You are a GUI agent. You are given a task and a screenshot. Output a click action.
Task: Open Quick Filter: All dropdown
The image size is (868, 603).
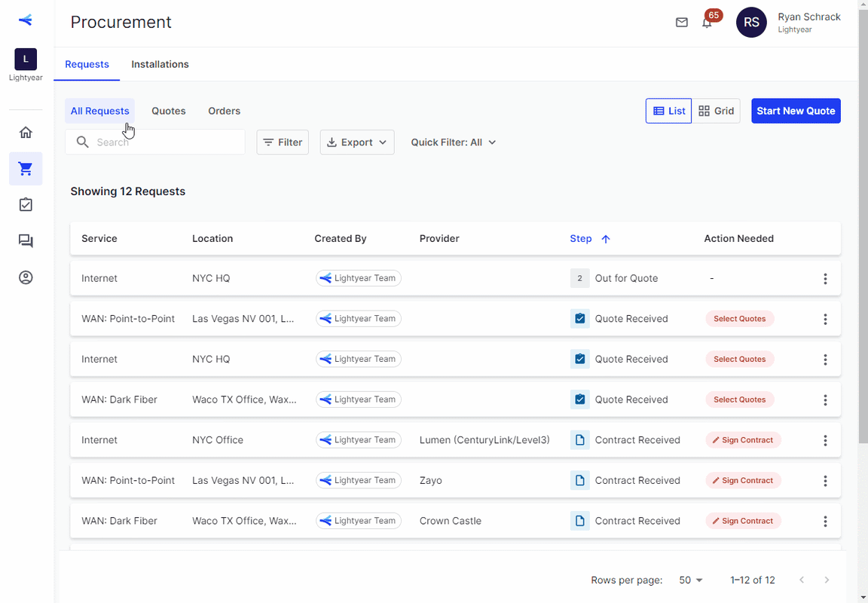[454, 142]
